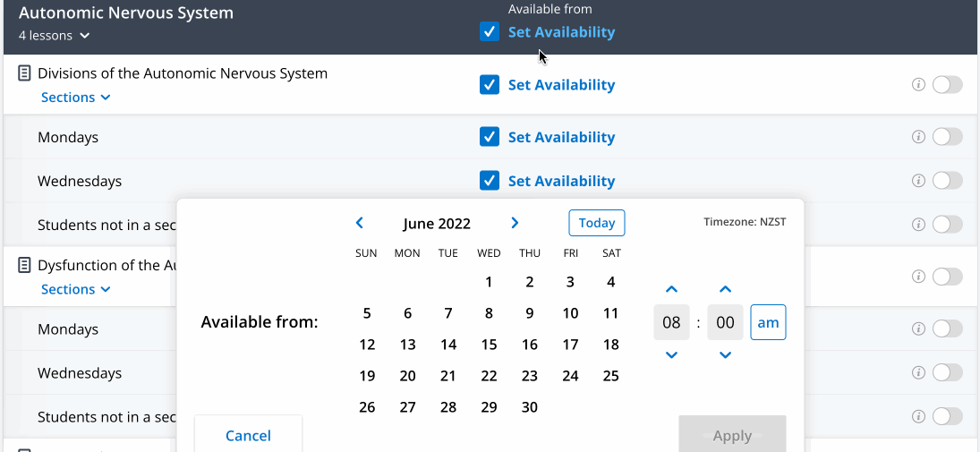Image resolution: width=980 pixels, height=452 pixels.
Task: Click info icon on first Wednesdays row
Action: 918,181
